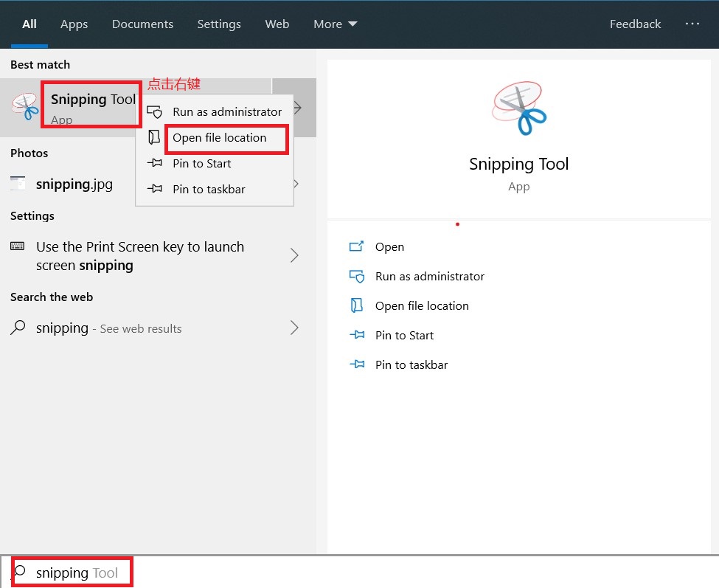Click the shield icon in context menu
Screen dimensions: 719x588
click(x=155, y=111)
